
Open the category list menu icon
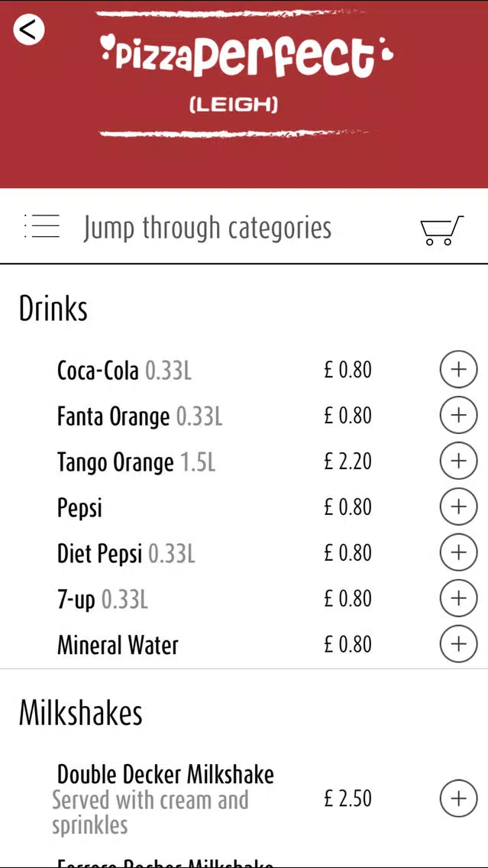coord(42,226)
